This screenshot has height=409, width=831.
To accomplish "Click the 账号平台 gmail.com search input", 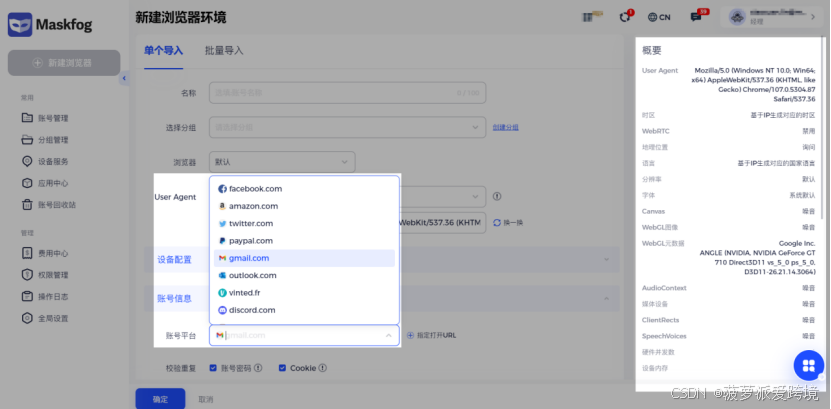I will (x=302, y=335).
